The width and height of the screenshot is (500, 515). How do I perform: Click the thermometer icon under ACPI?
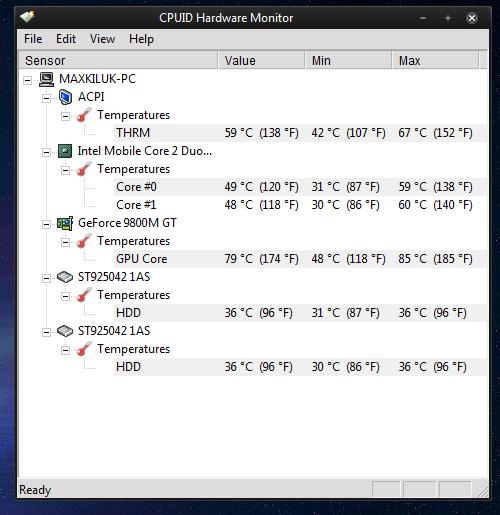coord(84,115)
